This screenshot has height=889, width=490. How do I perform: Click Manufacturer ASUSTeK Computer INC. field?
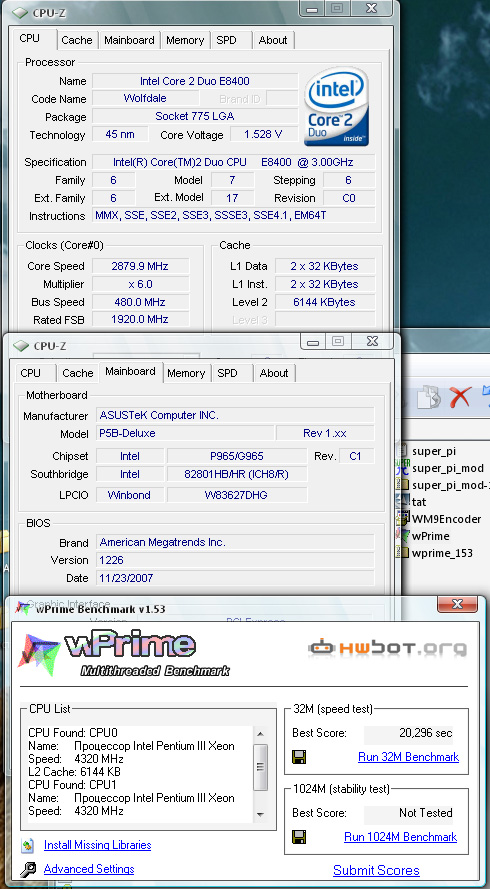tap(235, 415)
